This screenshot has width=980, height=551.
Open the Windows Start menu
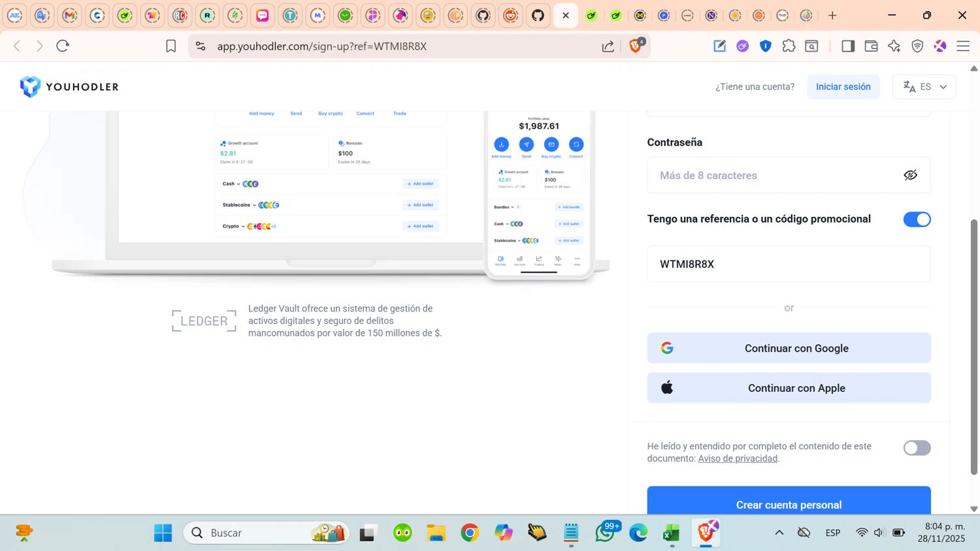pos(163,533)
